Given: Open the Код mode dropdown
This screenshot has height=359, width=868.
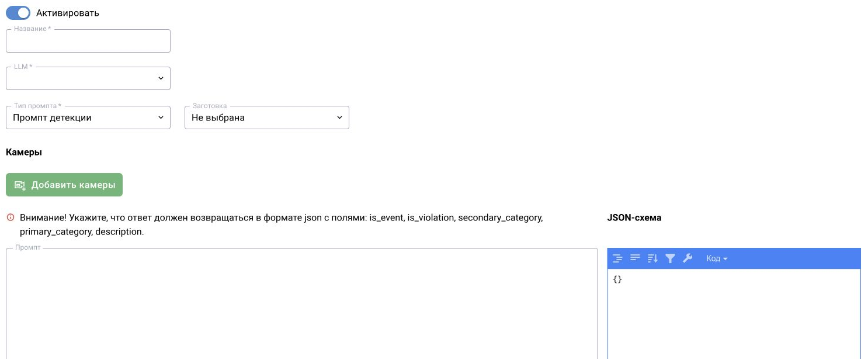Looking at the screenshot, I should click(717, 258).
